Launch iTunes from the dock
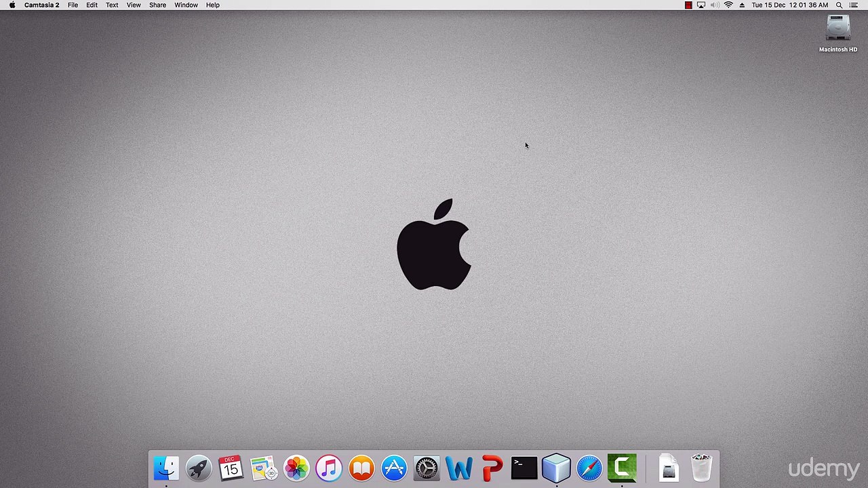The image size is (868, 488). (x=329, y=468)
